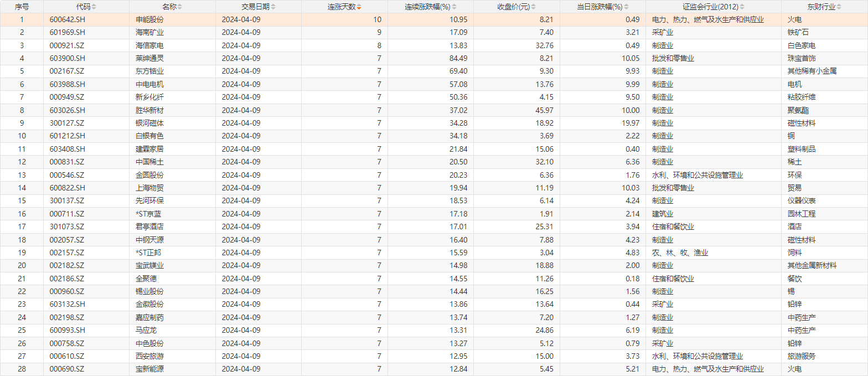Select the 马应龙 name cell
868x376 pixels.
146,330
